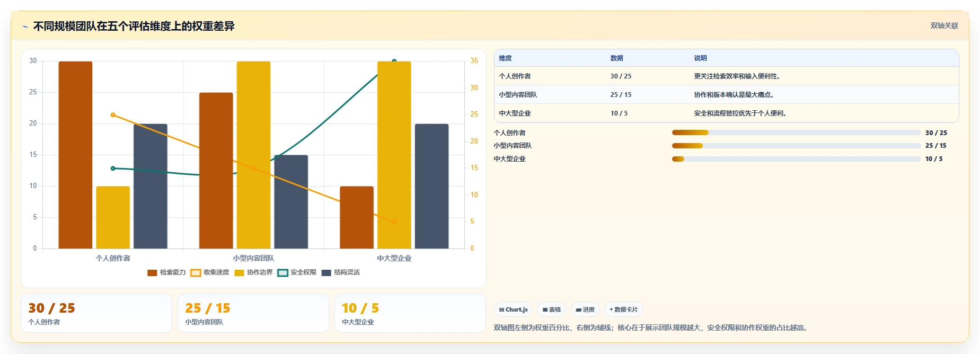Click the 安全权限 line point above 中大型企业

(394, 61)
